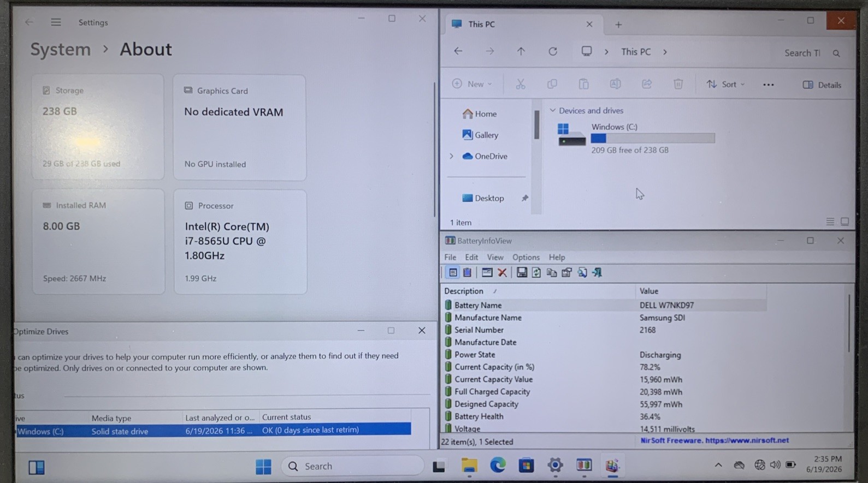Click the Paste icon in Explorer toolbar
This screenshot has width=868, height=483.
(583, 84)
